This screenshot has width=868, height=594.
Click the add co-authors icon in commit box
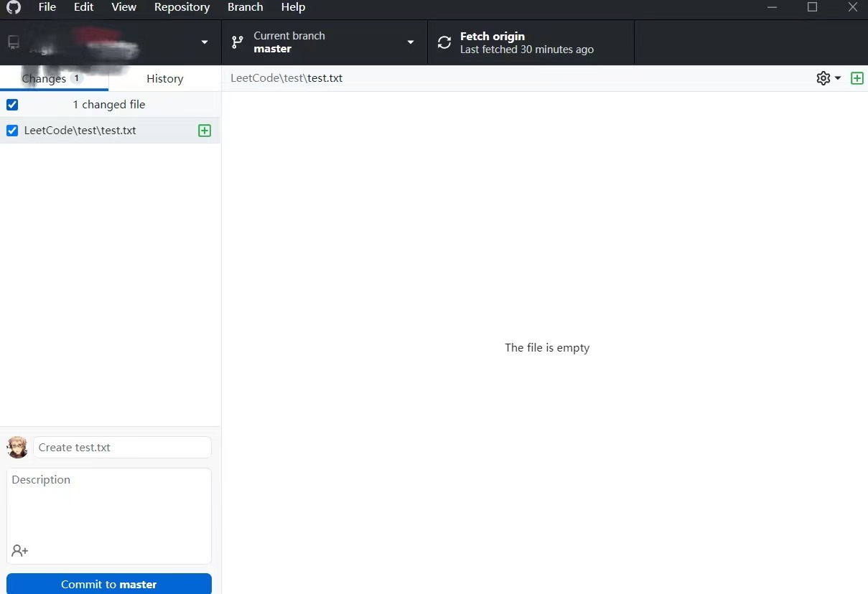pyautogui.click(x=19, y=550)
